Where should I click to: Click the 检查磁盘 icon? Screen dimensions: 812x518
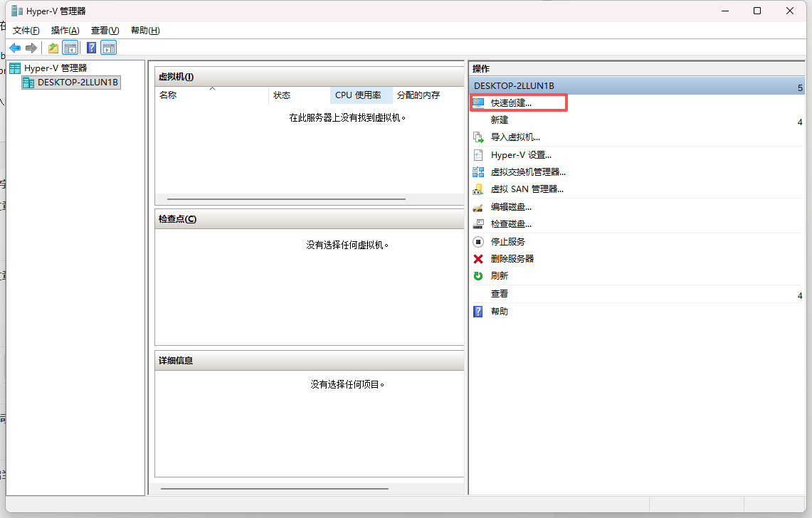click(x=478, y=224)
